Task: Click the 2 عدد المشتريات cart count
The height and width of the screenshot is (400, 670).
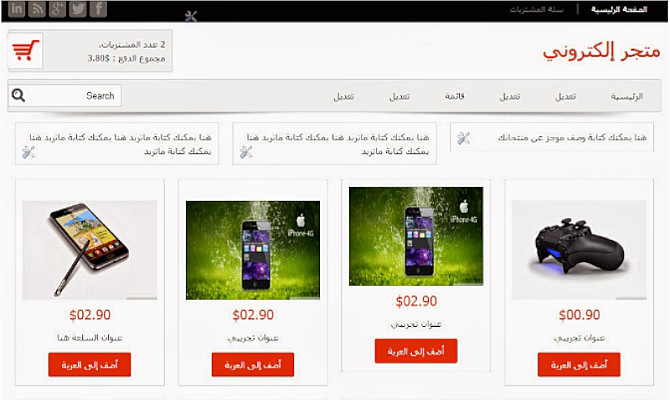Action: [132, 44]
